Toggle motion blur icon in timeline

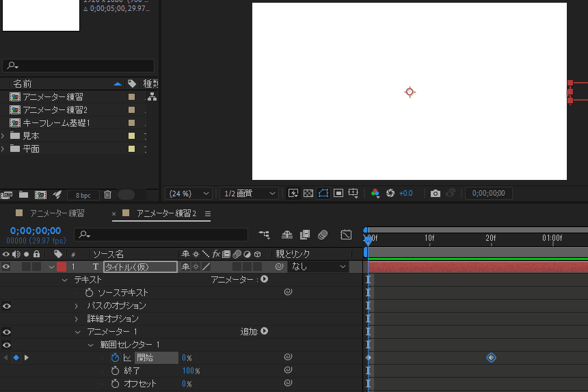pyautogui.click(x=323, y=235)
